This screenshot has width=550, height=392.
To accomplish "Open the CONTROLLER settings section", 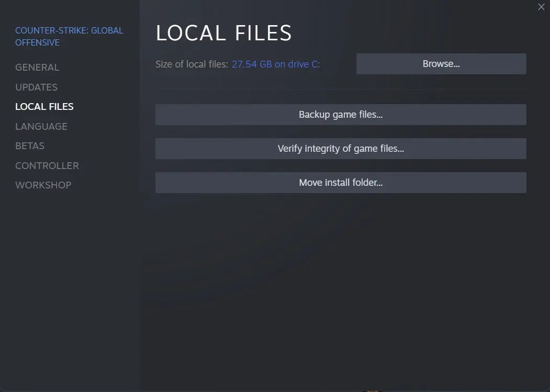I will [x=47, y=165].
